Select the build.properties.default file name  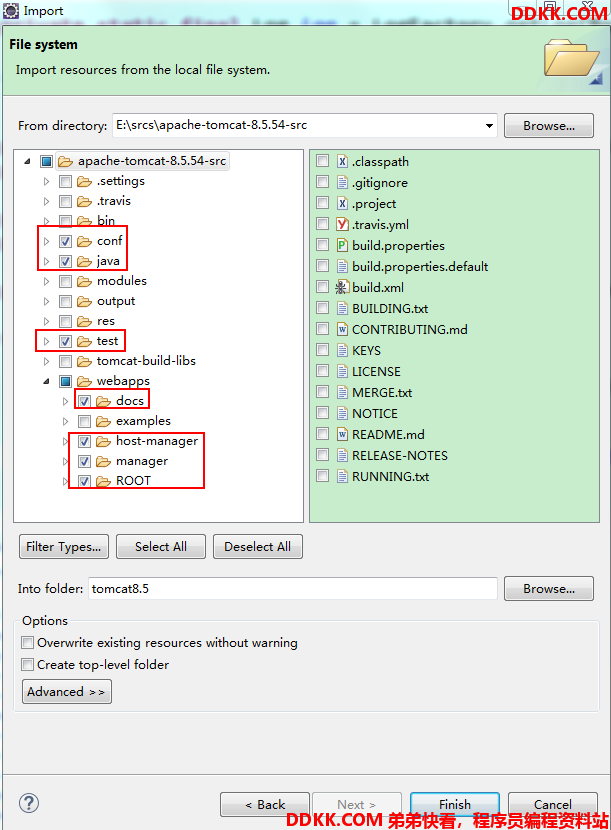coord(420,266)
